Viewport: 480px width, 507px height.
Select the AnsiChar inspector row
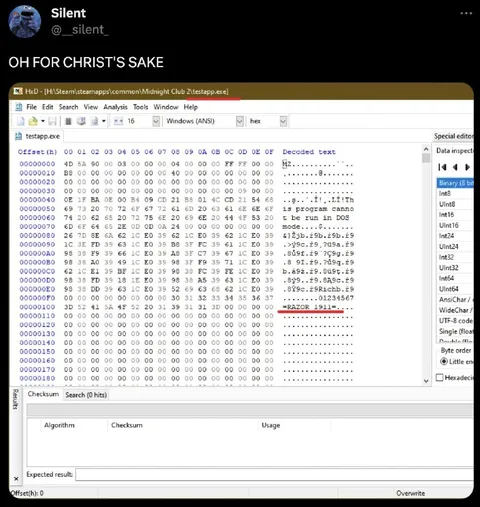click(x=455, y=300)
